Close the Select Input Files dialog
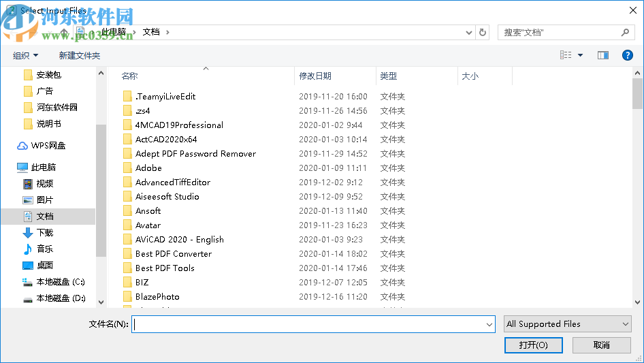Image resolution: width=644 pixels, height=363 pixels. [x=633, y=10]
